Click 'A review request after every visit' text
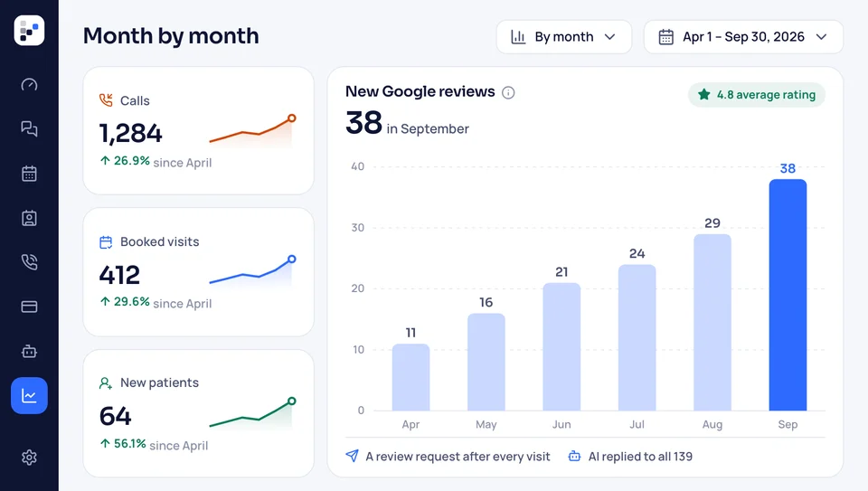 point(458,457)
